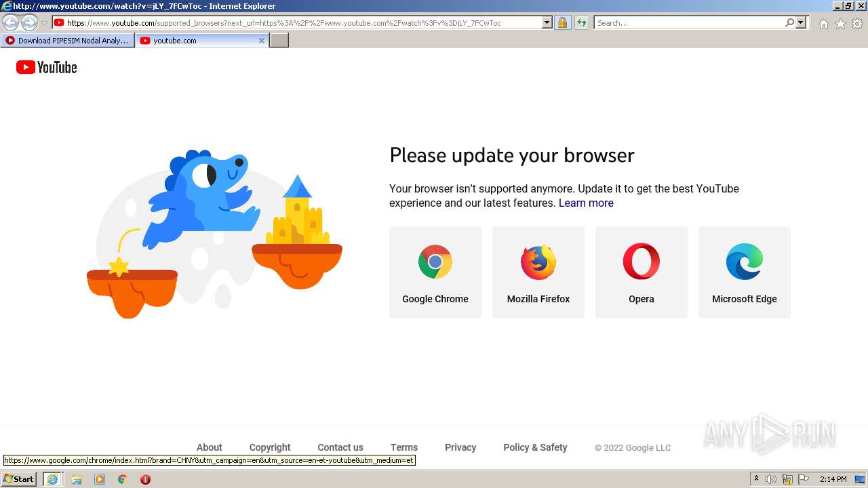
Task: Expand the address bar autocomplete dropdown
Action: pyautogui.click(x=547, y=22)
